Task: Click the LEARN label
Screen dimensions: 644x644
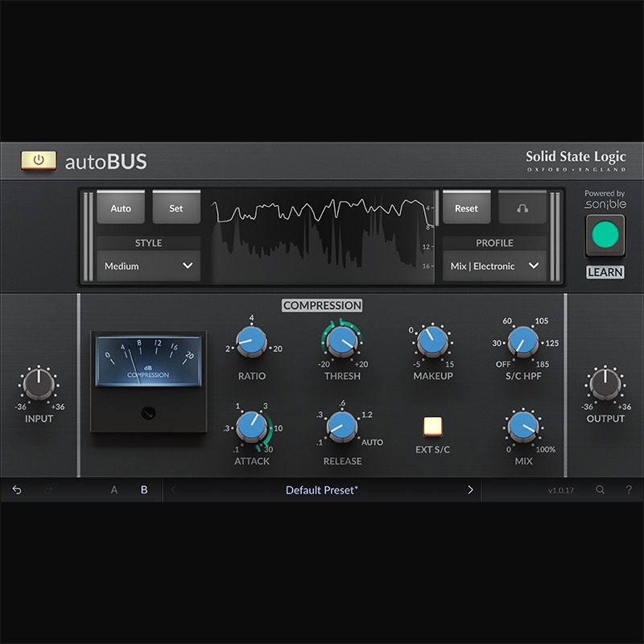Action: (x=605, y=272)
